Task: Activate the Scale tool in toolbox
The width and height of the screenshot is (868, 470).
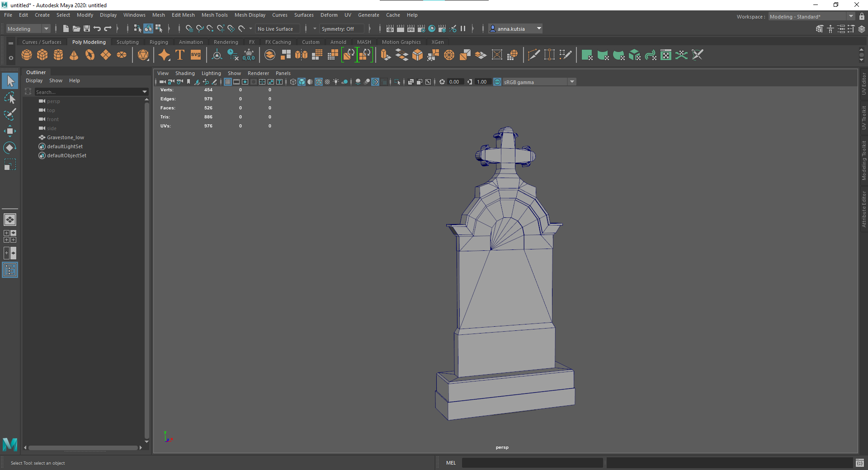Action: coord(10,164)
